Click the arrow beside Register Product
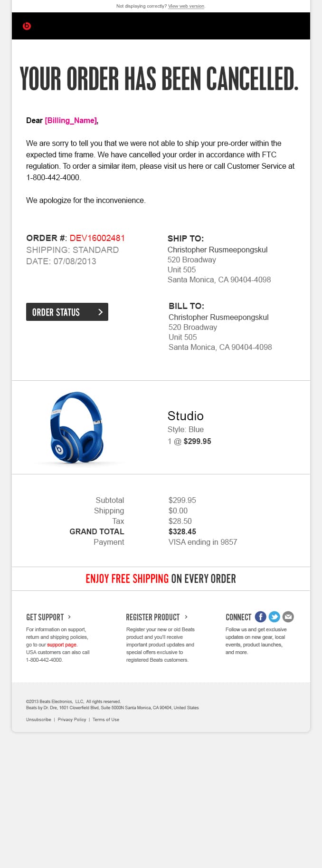Image resolution: width=322 pixels, height=868 pixels. pyautogui.click(x=186, y=617)
